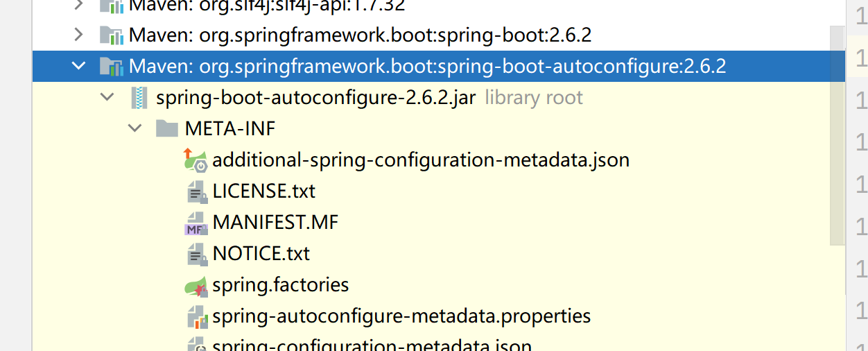Click the spring.factories Spring leaf icon
Viewport: 868px width, 351px height.
196,285
